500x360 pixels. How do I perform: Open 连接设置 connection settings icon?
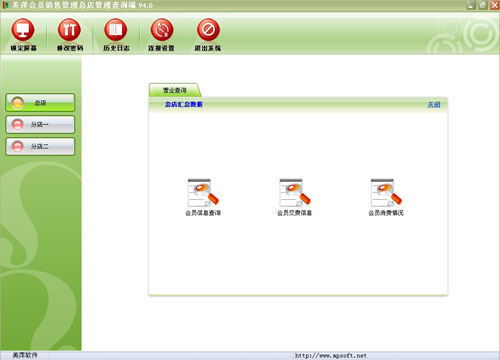(x=162, y=30)
